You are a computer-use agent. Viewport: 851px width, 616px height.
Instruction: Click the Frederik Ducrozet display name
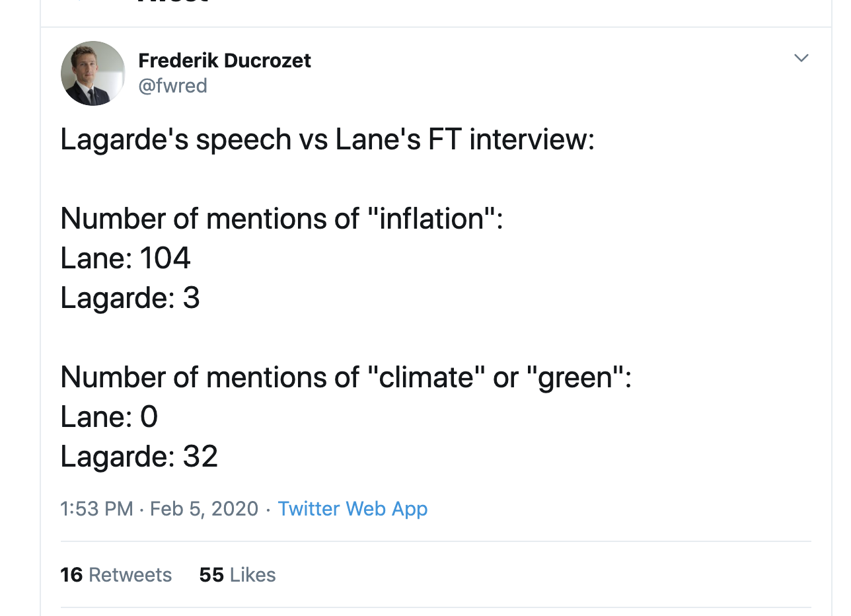click(224, 61)
